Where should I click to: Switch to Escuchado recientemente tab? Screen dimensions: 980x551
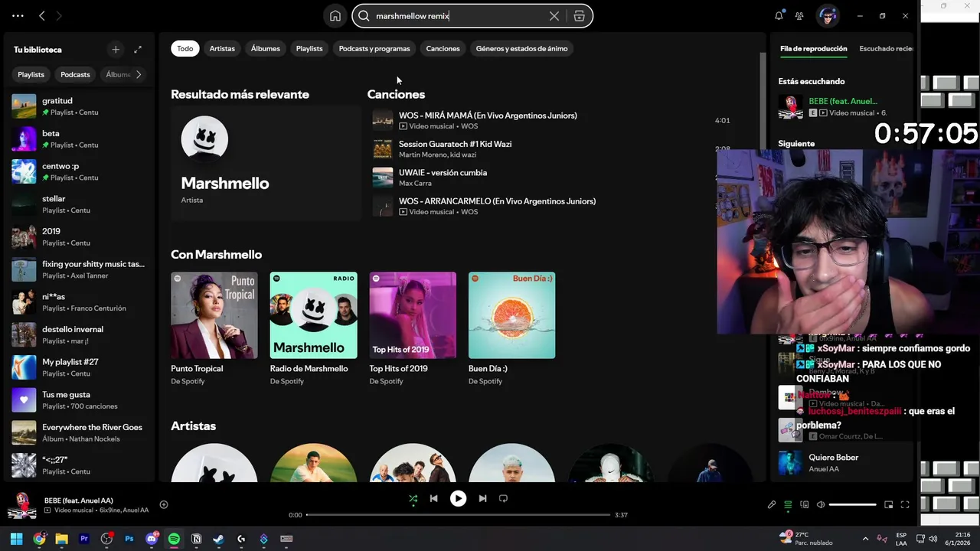[886, 48]
